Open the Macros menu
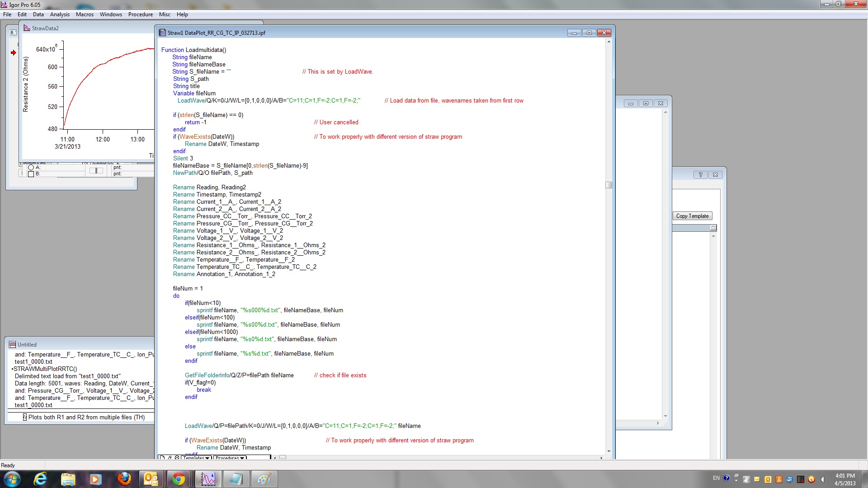The image size is (868, 488). 85,14
